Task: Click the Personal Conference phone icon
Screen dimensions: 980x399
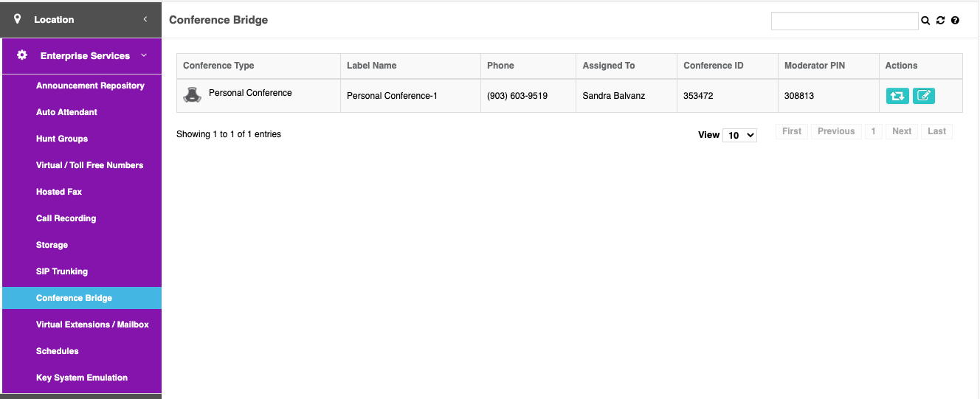Action: [x=193, y=95]
